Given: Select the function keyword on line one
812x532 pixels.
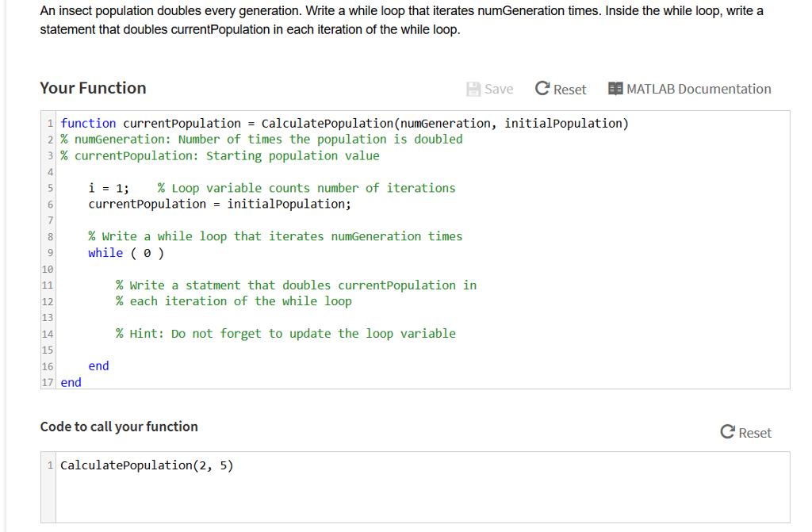Looking at the screenshot, I should tap(88, 123).
